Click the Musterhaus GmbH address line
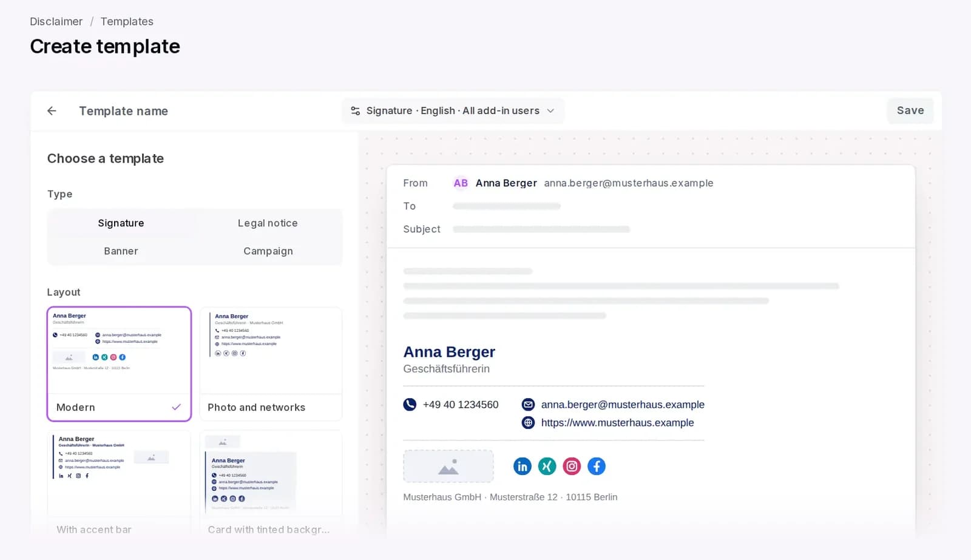This screenshot has width=971, height=560. point(510,497)
